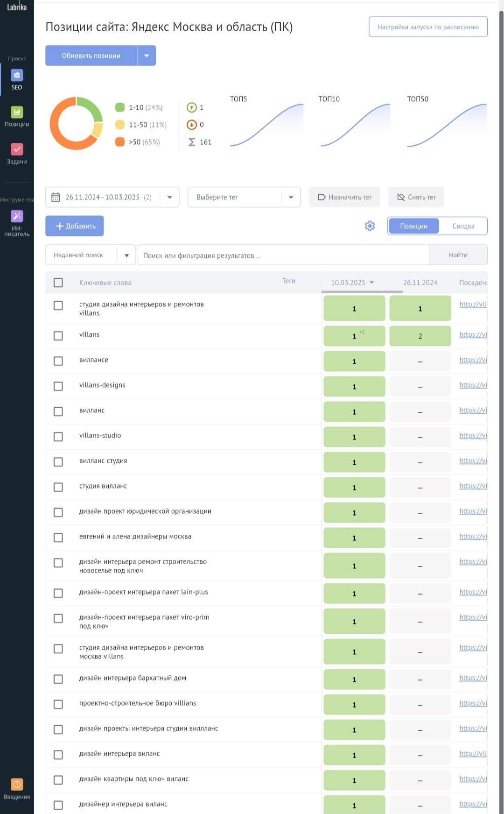The height and width of the screenshot is (814, 504).
Task: Focus the search or filter results field
Action: click(283, 255)
